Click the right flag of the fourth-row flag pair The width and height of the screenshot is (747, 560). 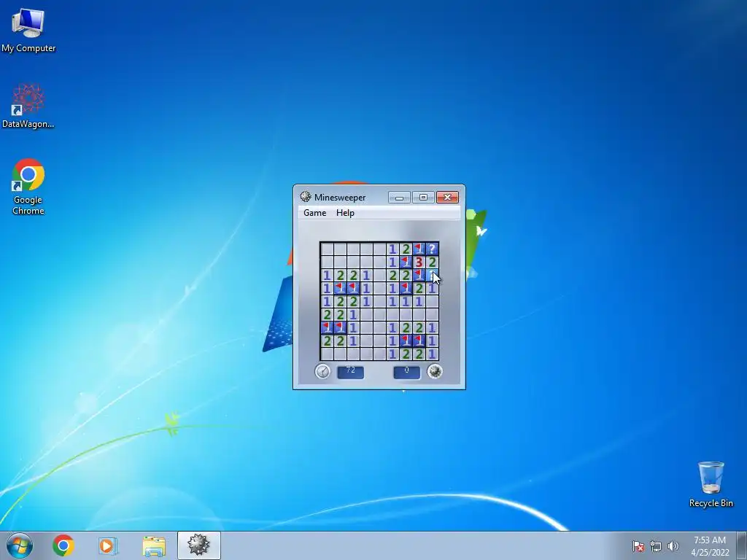(353, 288)
